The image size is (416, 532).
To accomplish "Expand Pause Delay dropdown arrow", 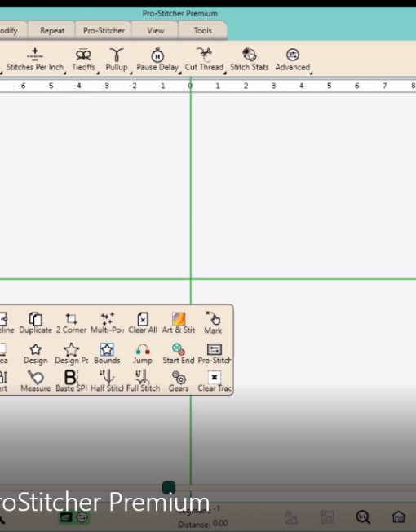I will [180, 73].
